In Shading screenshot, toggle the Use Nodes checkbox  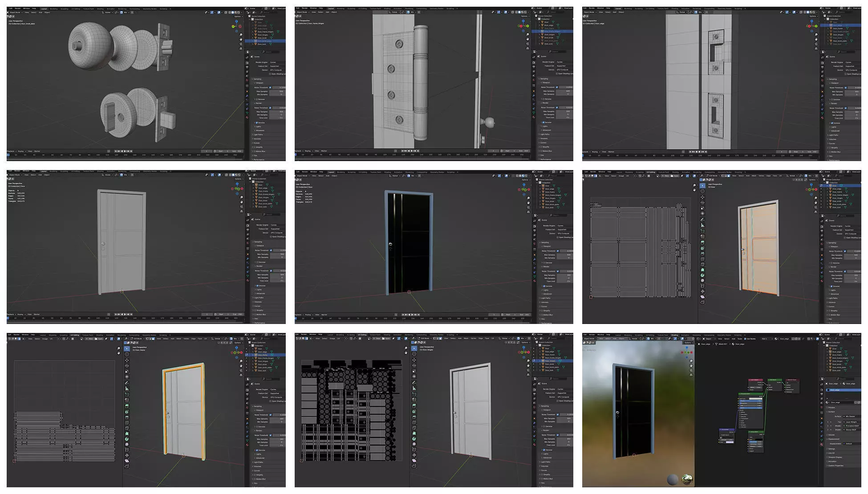point(745,339)
